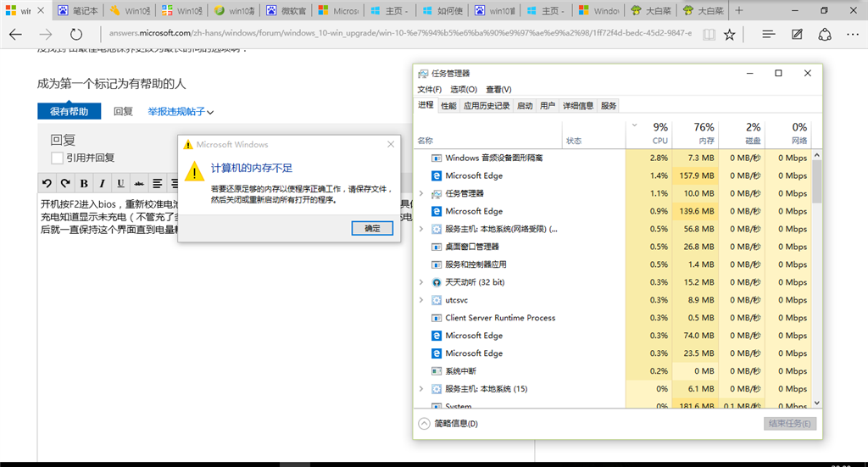
Task: Click the Edge forward arrow
Action: [x=46, y=34]
